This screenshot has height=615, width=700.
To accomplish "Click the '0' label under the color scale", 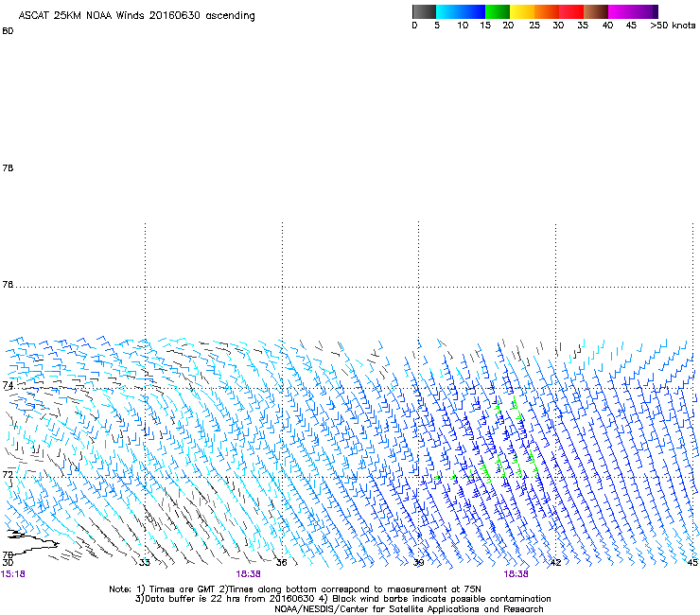I will point(414,26).
